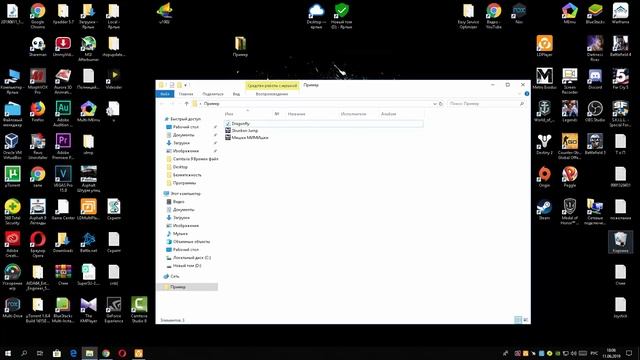640x360 pixels.
Task: Open the Action Center notifications icon
Action: pyautogui.click(x=629, y=353)
